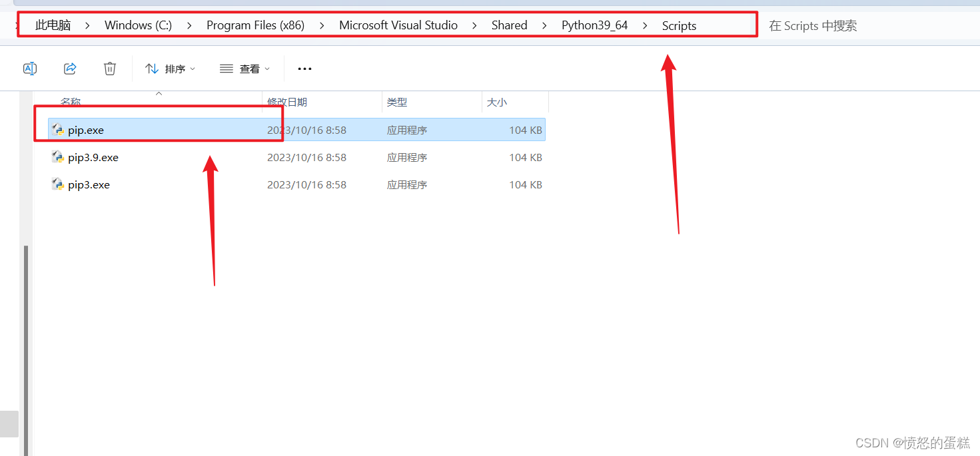
Task: Open the Sort (排序) dropdown
Action: click(171, 69)
